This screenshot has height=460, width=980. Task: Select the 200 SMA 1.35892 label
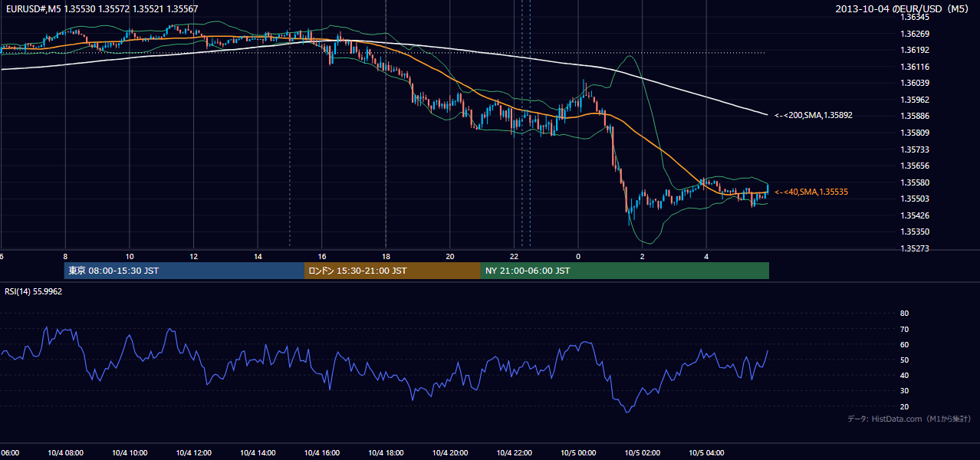[x=814, y=115]
